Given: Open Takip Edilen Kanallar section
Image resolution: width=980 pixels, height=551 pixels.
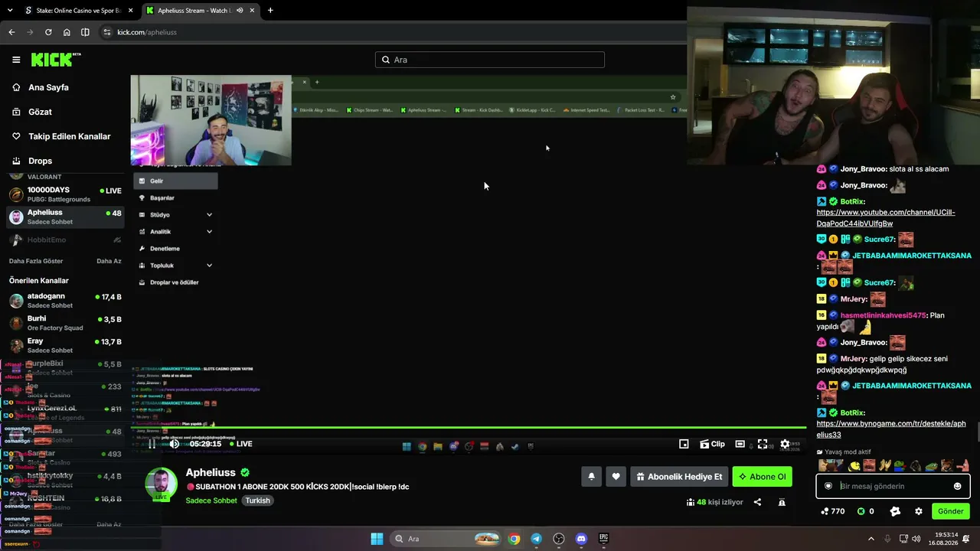Looking at the screenshot, I should [x=69, y=136].
